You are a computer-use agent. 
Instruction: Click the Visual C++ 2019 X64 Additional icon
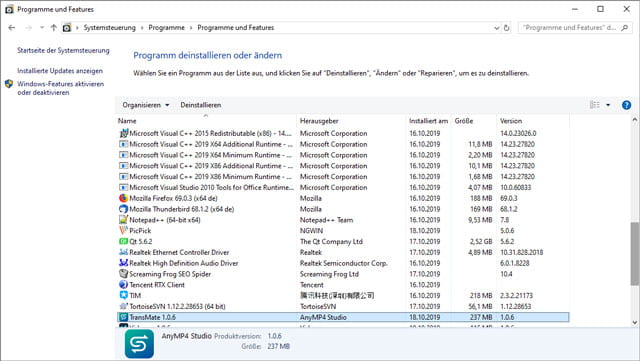(123, 144)
